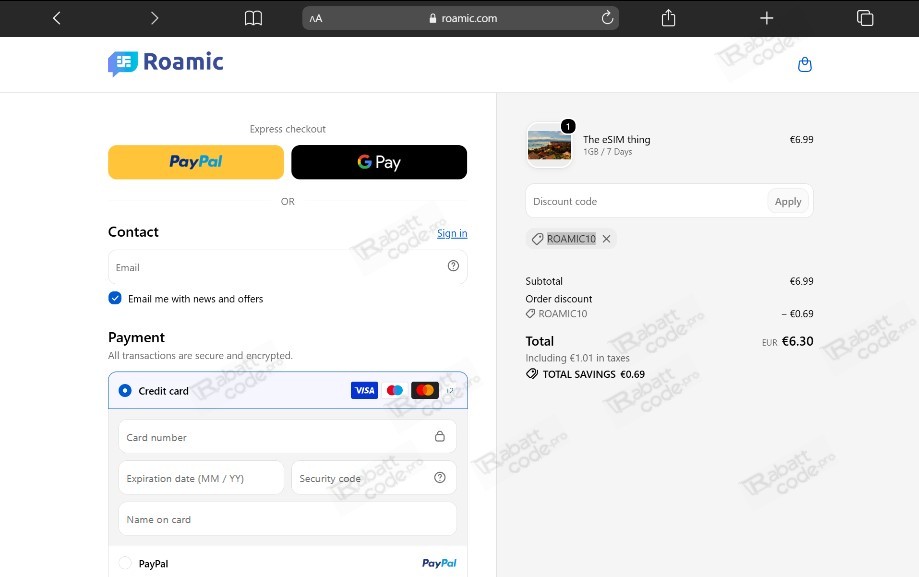Remove the ROAMIC10 discount tag
The image size is (919, 577).
[x=607, y=239]
